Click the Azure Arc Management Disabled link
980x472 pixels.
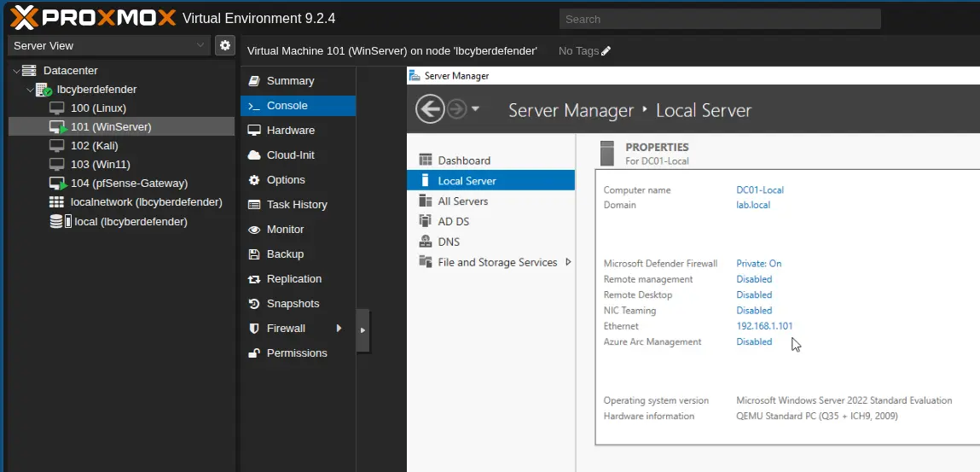coord(754,342)
